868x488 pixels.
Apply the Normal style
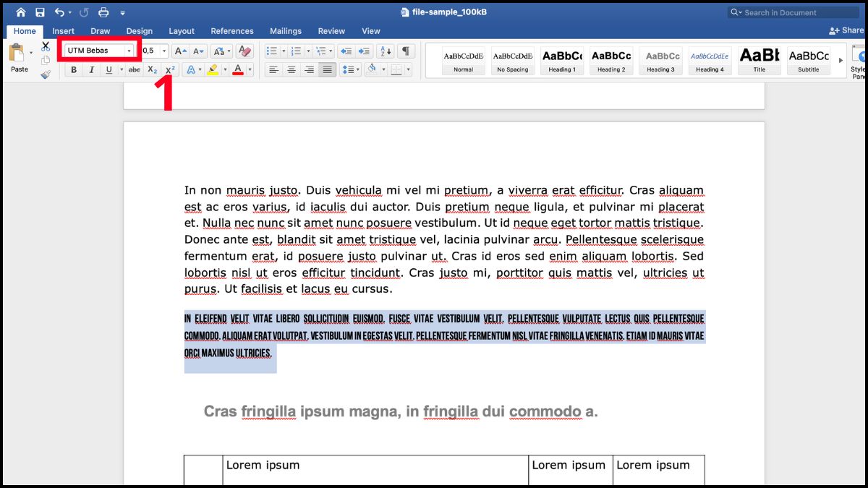464,61
